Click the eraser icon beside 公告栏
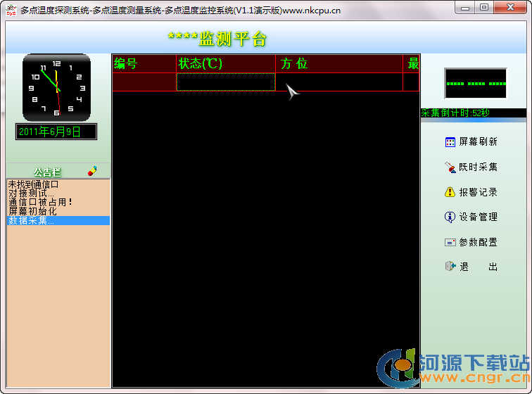This screenshot has width=532, height=394. [x=92, y=171]
